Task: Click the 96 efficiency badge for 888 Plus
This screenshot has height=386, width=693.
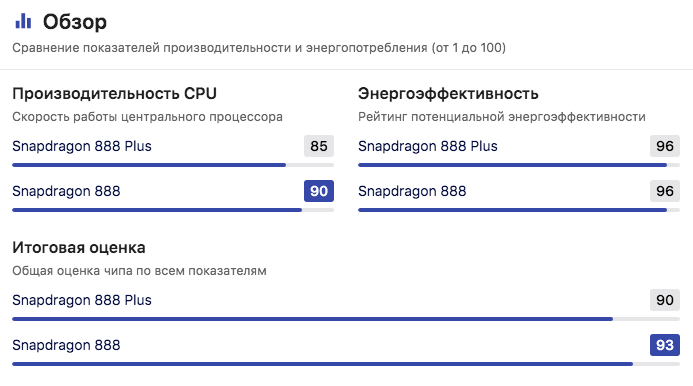Action: click(665, 146)
